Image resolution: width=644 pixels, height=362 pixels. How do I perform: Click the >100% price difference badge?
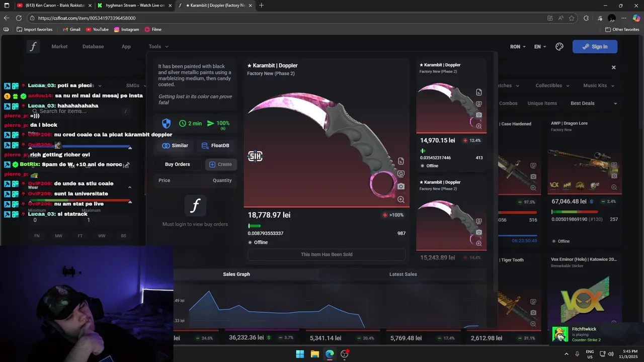pos(393,215)
